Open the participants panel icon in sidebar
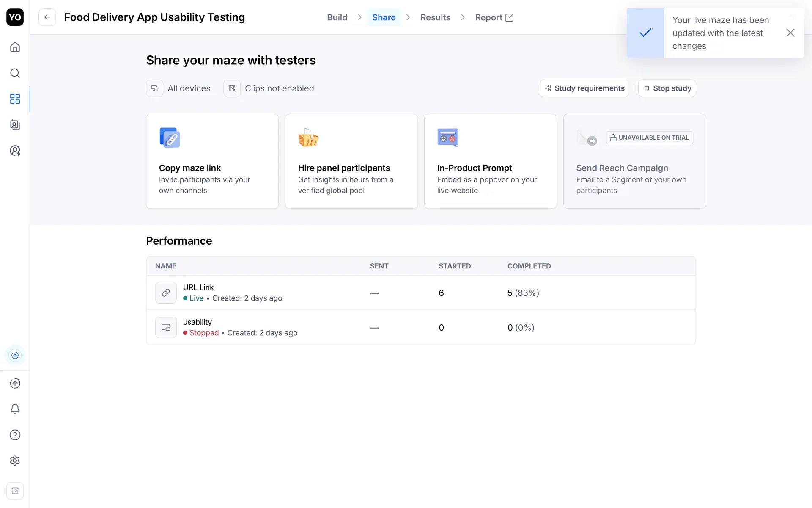 tap(15, 125)
